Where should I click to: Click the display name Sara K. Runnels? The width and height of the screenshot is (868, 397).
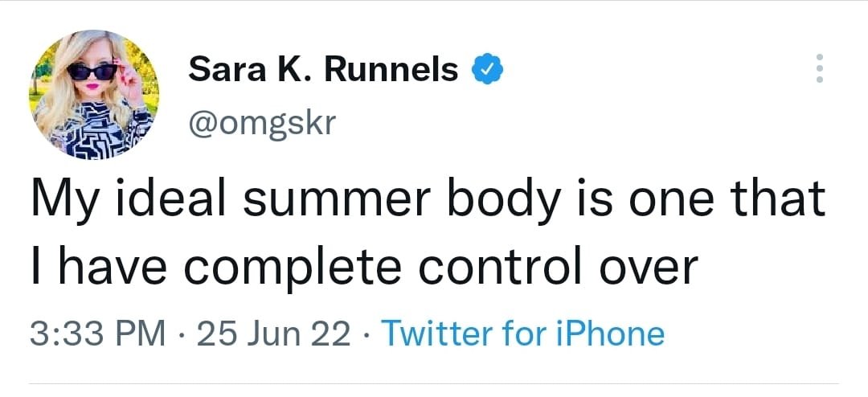pyautogui.click(x=323, y=71)
